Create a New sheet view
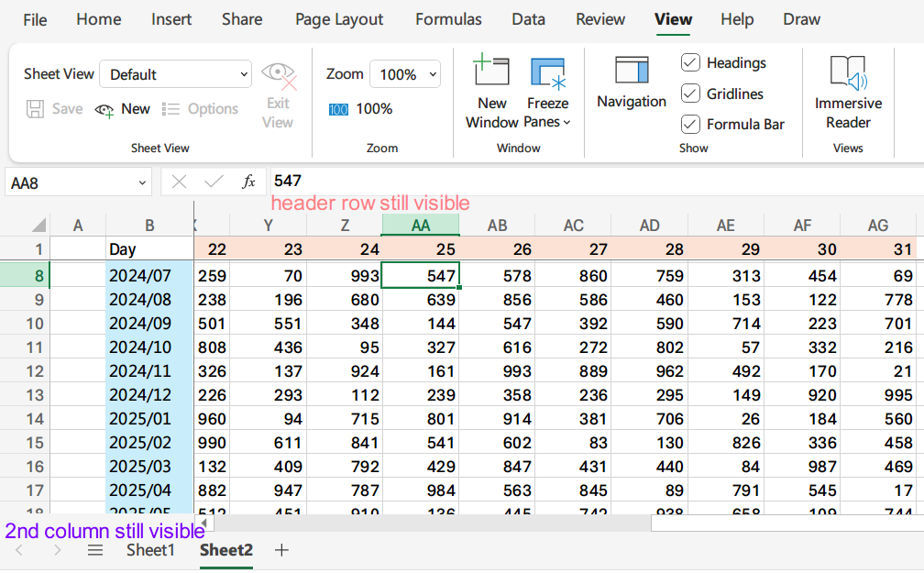 coord(122,108)
